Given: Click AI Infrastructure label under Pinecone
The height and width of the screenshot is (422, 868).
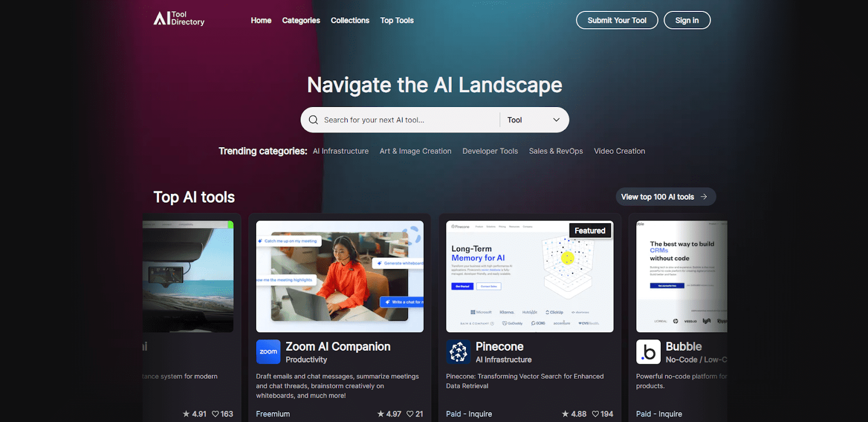Looking at the screenshot, I should [503, 360].
